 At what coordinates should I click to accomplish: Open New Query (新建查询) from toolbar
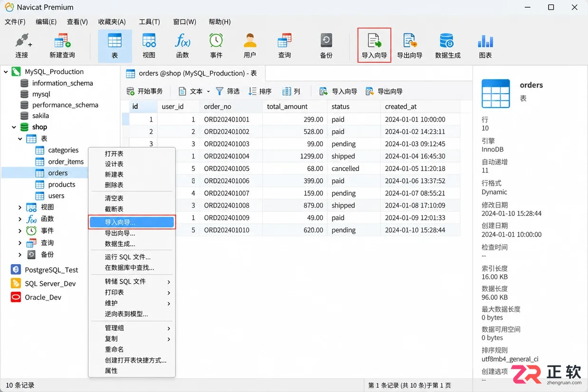62,46
